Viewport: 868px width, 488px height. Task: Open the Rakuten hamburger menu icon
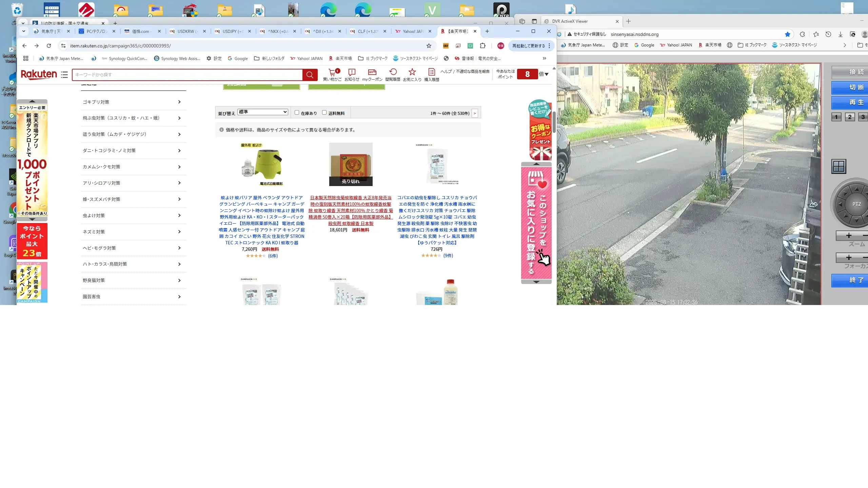point(64,75)
